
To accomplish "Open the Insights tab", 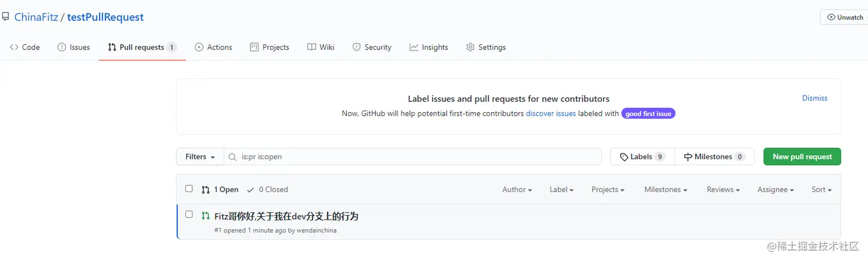I will tap(429, 47).
